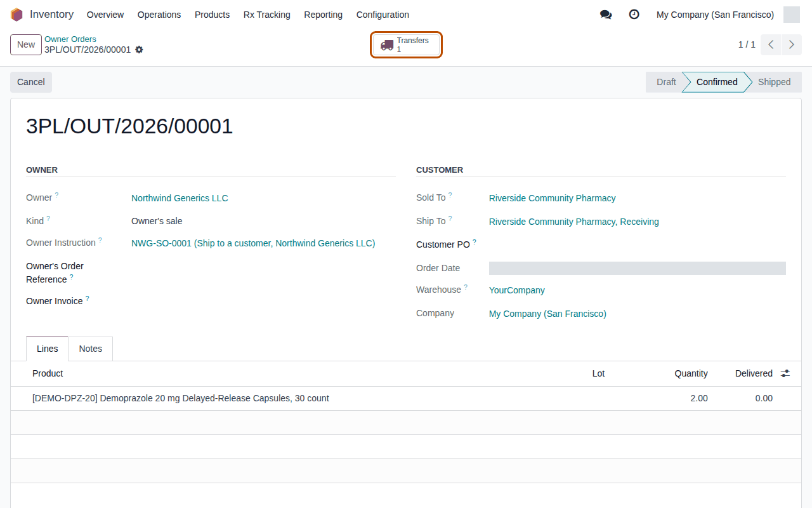The height and width of the screenshot is (508, 812).
Task: Click the 3PL/OUT/2026/00001 order title
Action: [x=129, y=126]
